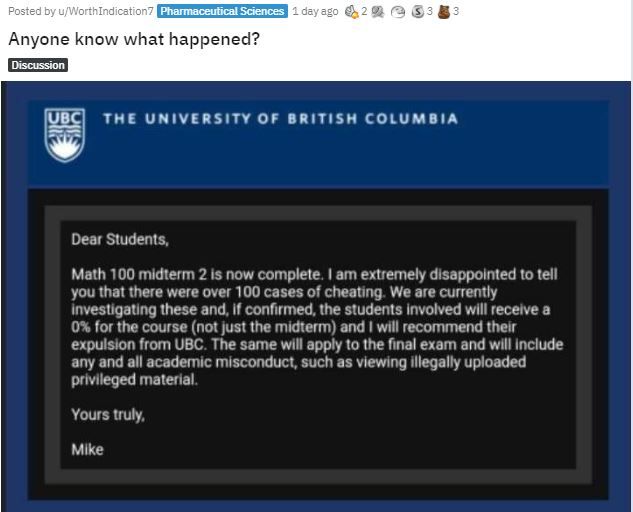The height and width of the screenshot is (512, 633).
Task: Click the second grey award icon
Action: 378,12
